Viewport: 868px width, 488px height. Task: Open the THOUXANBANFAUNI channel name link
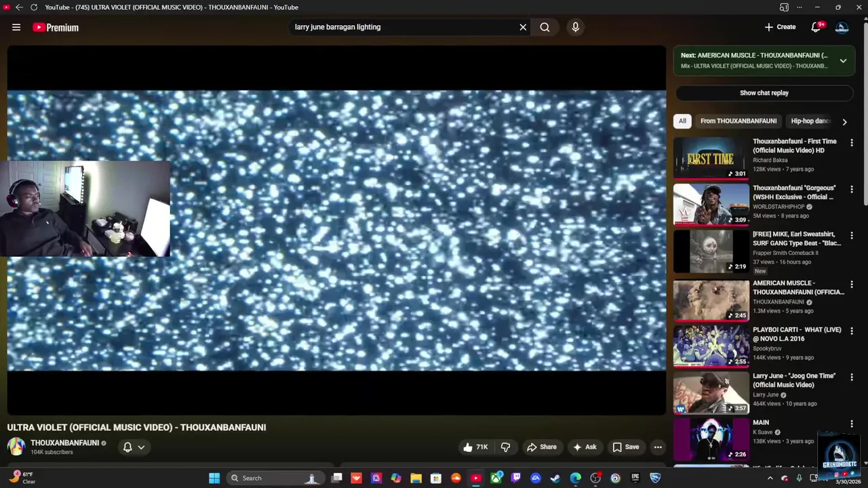click(x=64, y=443)
